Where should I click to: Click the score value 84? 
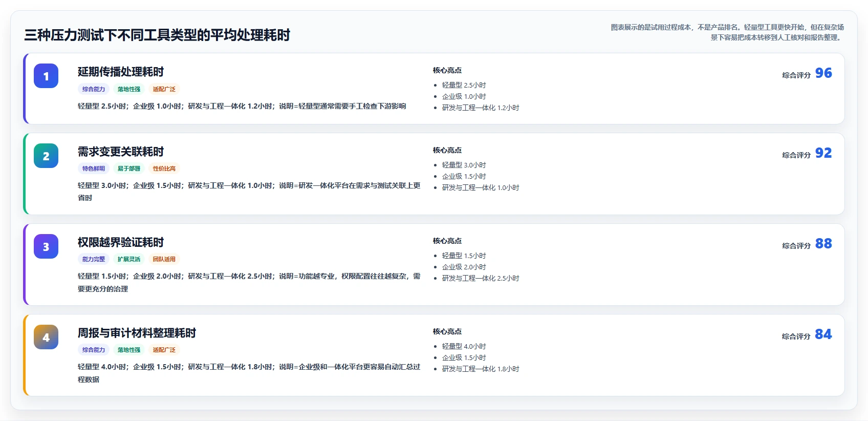[823, 334]
